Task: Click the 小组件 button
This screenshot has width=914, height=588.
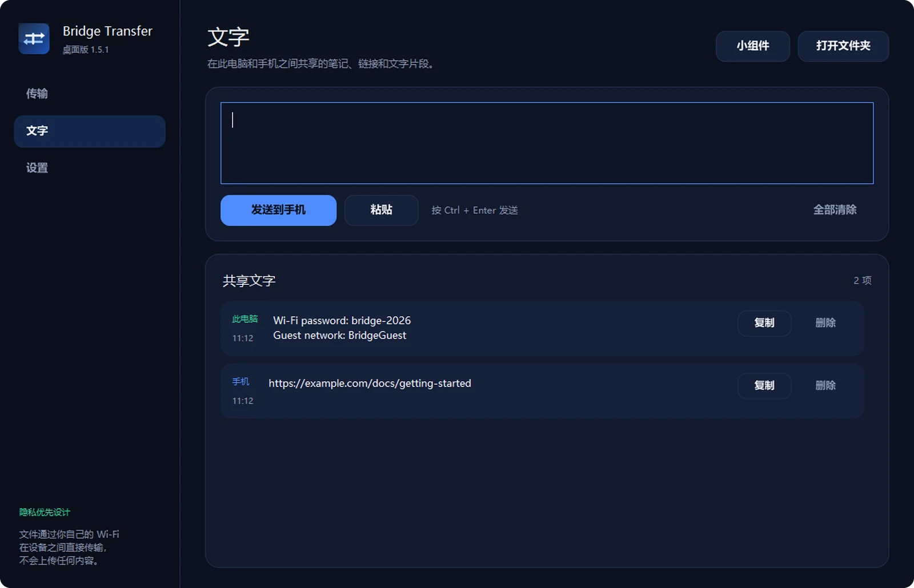Action: [752, 46]
